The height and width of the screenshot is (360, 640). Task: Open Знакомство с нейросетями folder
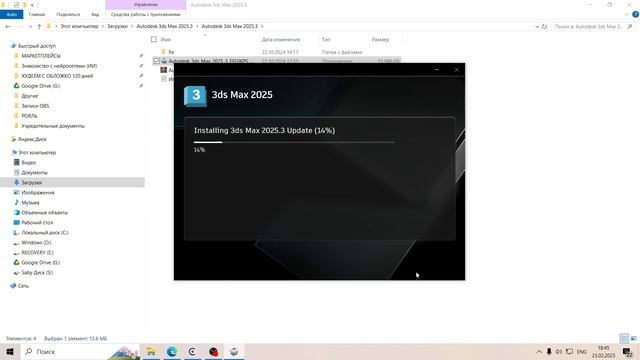click(59, 66)
